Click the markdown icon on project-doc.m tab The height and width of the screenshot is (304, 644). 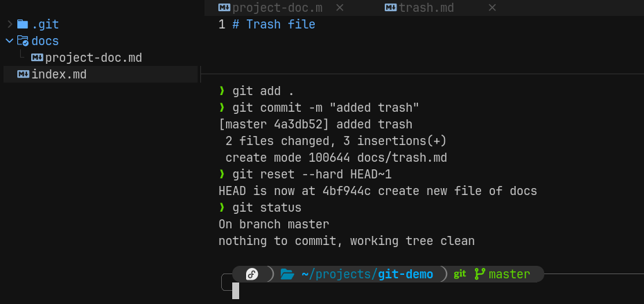[224, 8]
